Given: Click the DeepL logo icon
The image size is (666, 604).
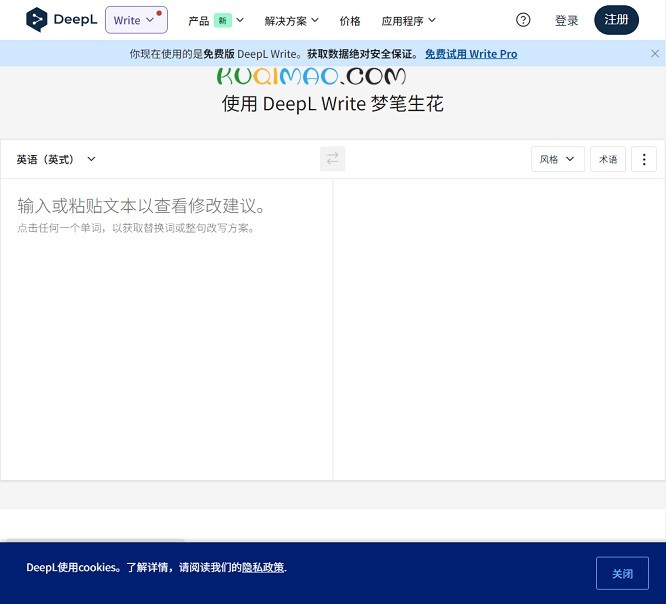Looking at the screenshot, I should tap(37, 20).
